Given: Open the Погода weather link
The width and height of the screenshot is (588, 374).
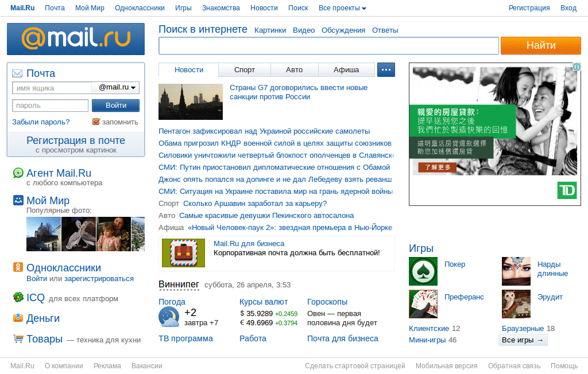Looking at the screenshot, I should [x=172, y=302].
